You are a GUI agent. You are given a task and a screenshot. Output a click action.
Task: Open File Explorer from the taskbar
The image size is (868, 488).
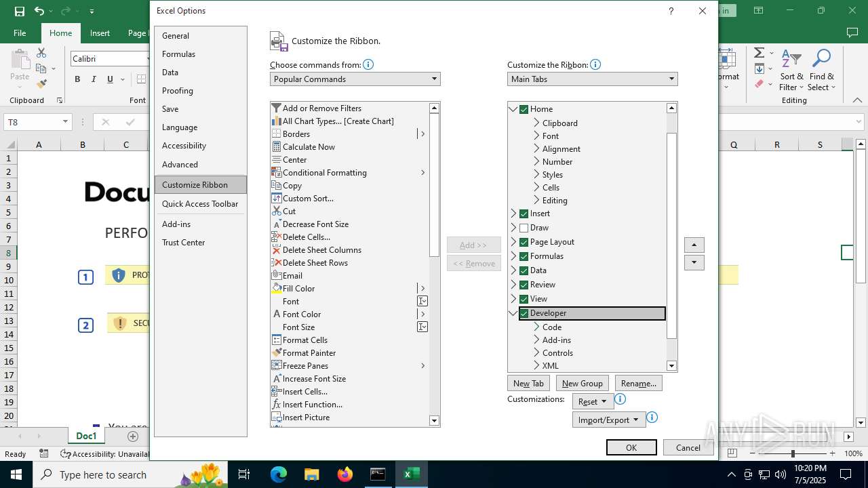[x=311, y=474]
